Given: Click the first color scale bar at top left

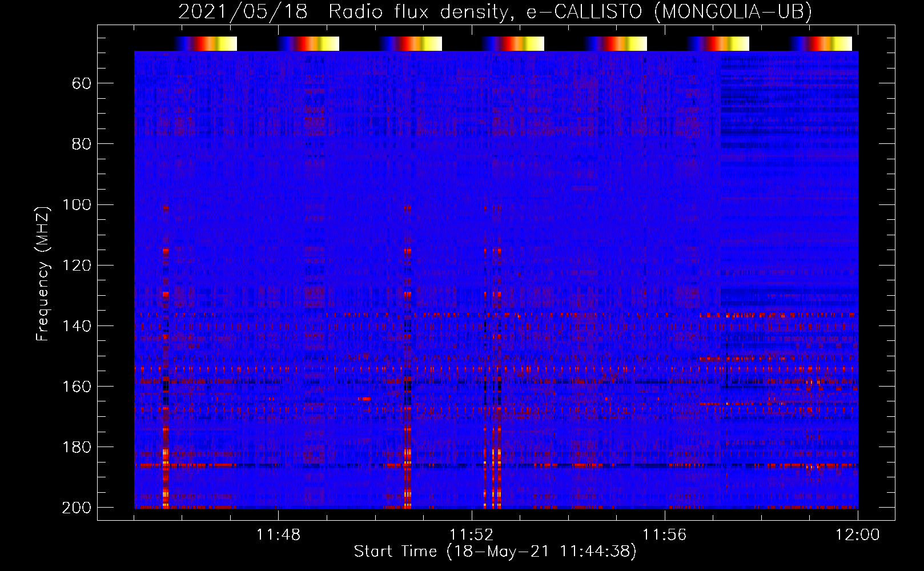Looking at the screenshot, I should point(206,43).
